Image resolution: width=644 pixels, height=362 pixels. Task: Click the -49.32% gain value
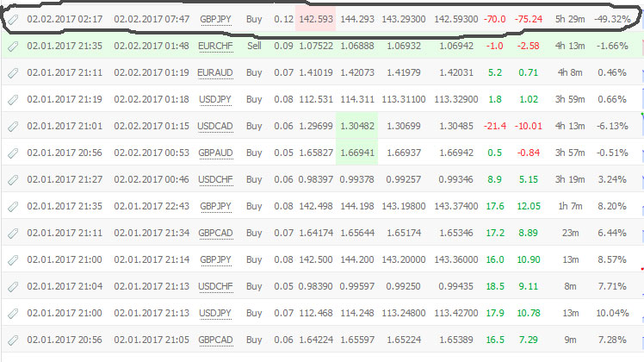coord(612,19)
